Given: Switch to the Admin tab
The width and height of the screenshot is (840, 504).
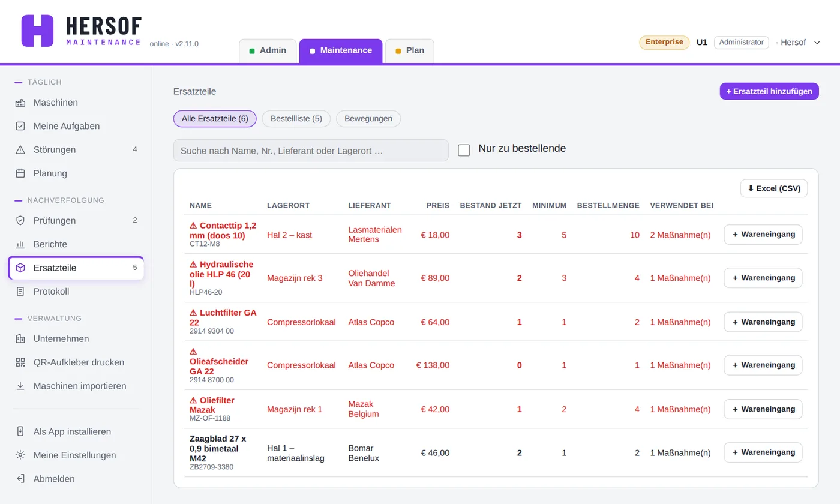Looking at the screenshot, I should [x=268, y=51].
